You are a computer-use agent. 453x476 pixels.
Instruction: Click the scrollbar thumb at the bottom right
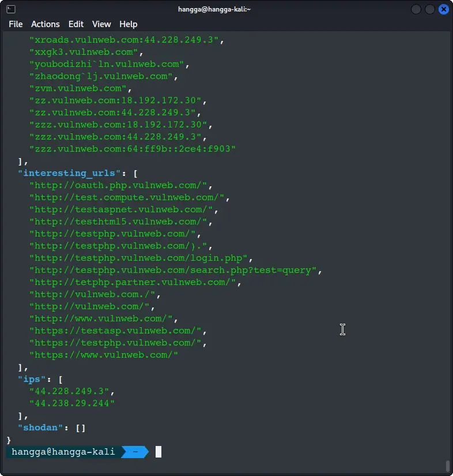[447, 465]
